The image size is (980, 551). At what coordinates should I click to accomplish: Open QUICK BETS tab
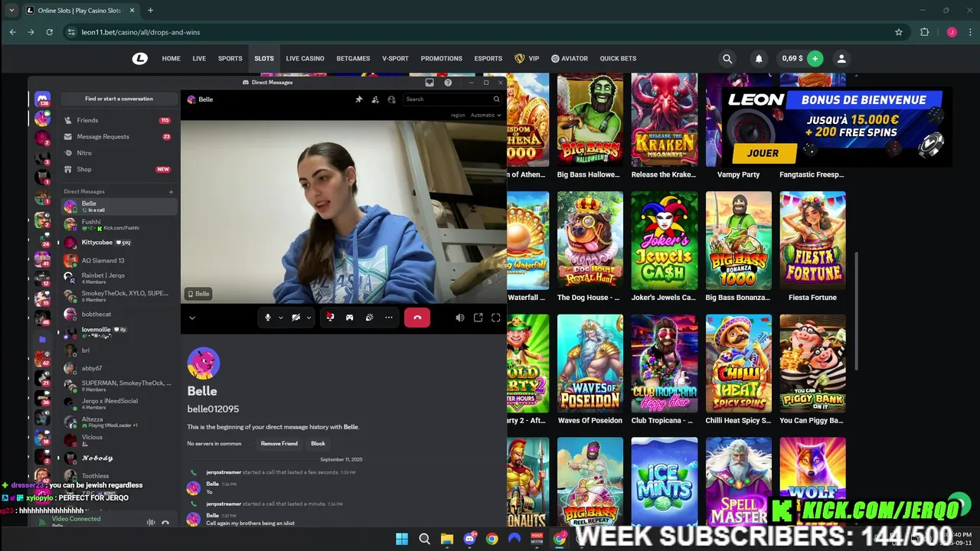click(x=618, y=59)
